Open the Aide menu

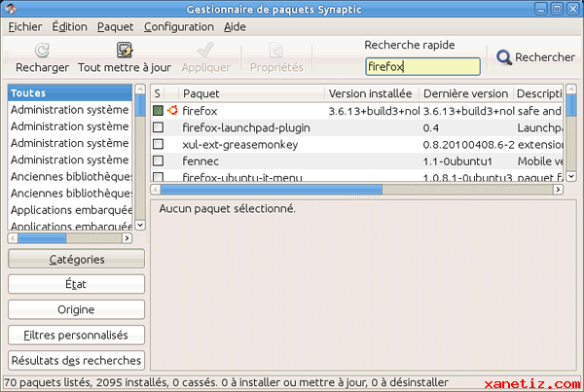point(235,27)
